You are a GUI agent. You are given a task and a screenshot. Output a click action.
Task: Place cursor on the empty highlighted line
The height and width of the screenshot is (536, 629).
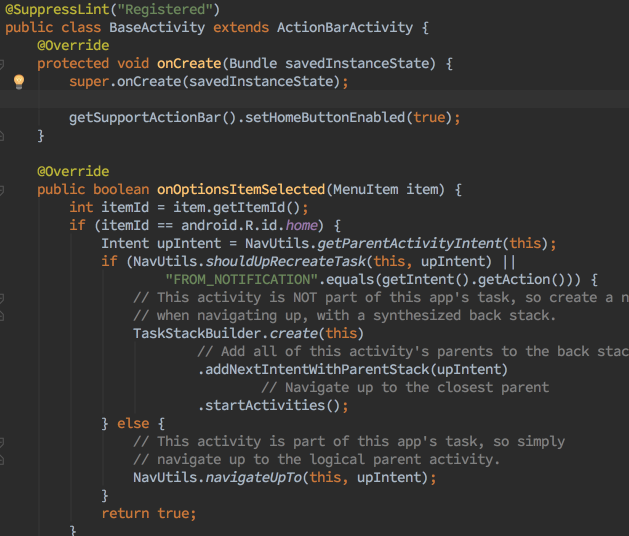click(x=314, y=99)
